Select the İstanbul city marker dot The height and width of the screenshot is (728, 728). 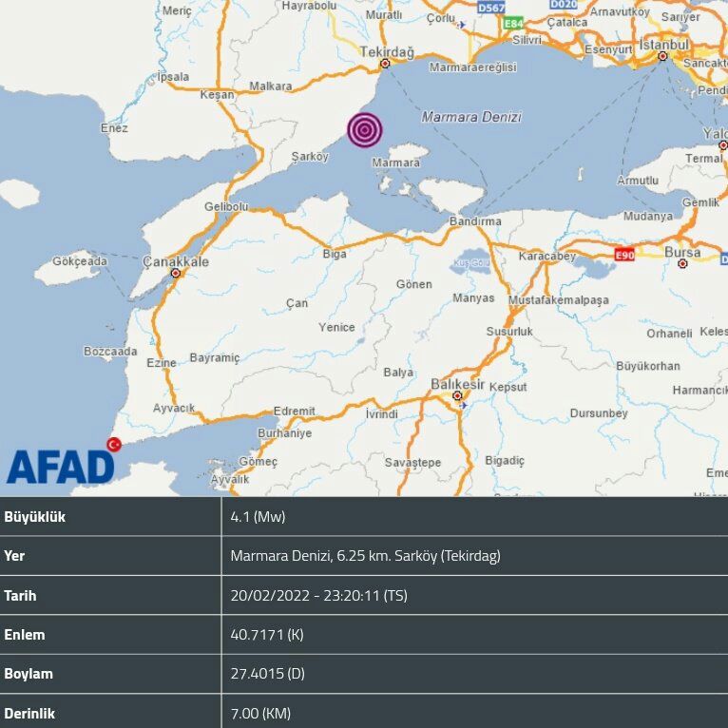tap(663, 57)
